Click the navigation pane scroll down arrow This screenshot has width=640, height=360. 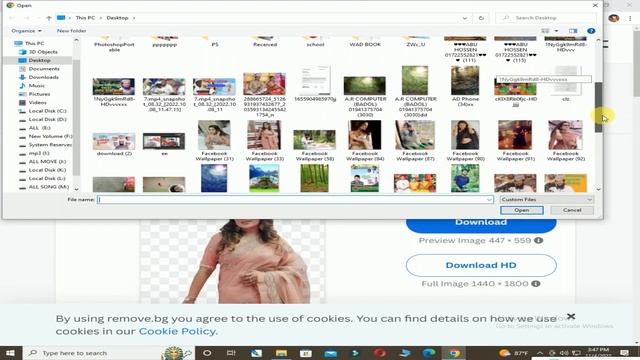pyautogui.click(x=76, y=189)
